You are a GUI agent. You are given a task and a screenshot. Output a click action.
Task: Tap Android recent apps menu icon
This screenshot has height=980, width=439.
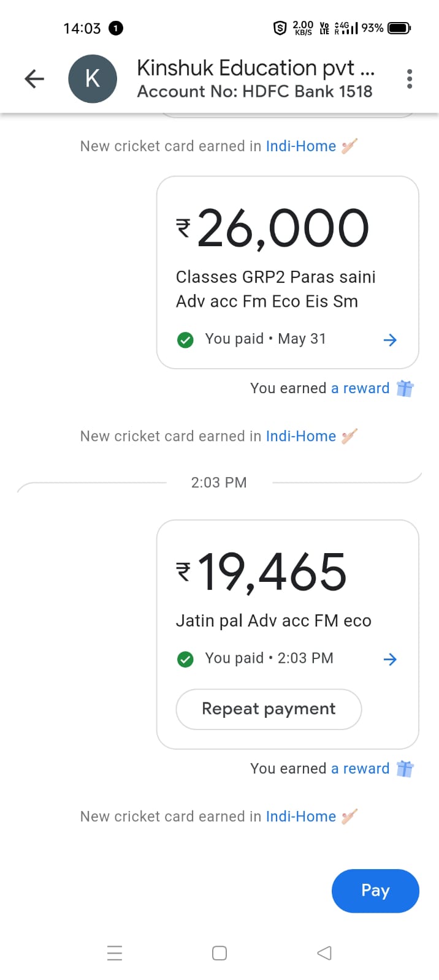(x=115, y=953)
